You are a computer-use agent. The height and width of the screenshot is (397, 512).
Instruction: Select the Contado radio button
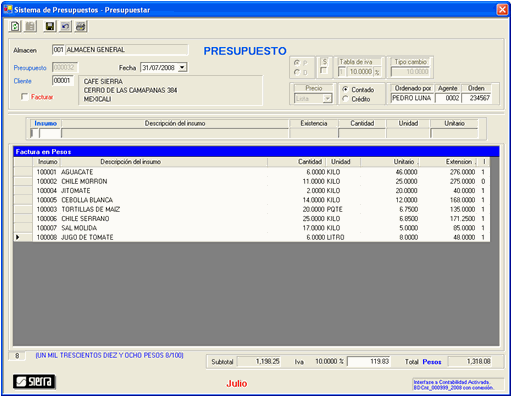[x=345, y=89]
